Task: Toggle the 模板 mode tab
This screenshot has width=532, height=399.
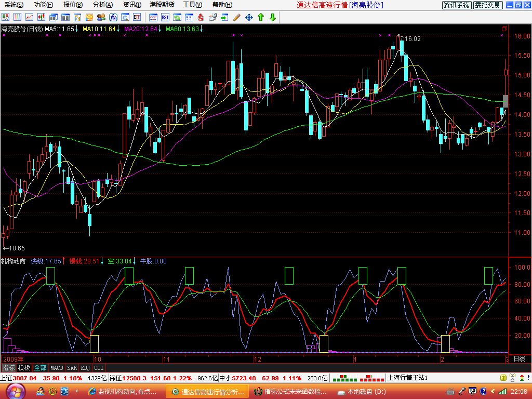Action: tap(24, 367)
